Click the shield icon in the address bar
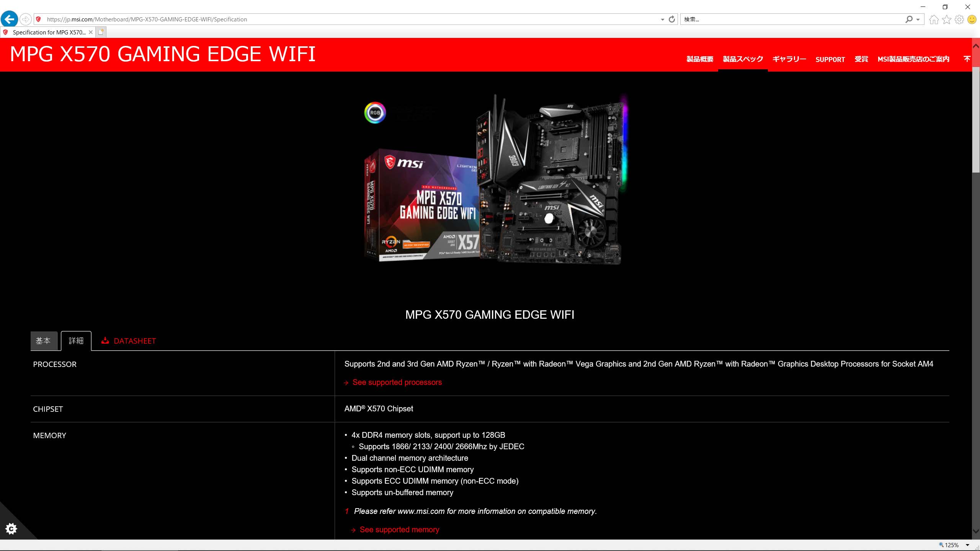This screenshot has height=551, width=980. (38, 19)
